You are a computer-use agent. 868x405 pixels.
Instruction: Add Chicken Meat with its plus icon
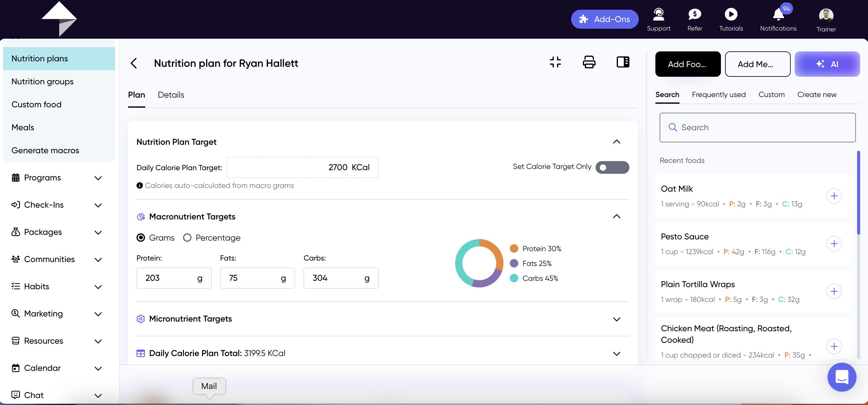coord(834,346)
